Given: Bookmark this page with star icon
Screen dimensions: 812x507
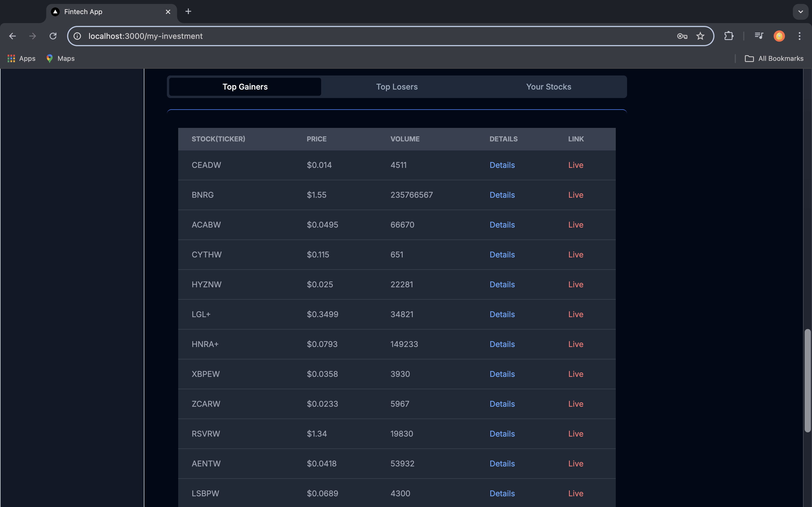Looking at the screenshot, I should point(700,36).
